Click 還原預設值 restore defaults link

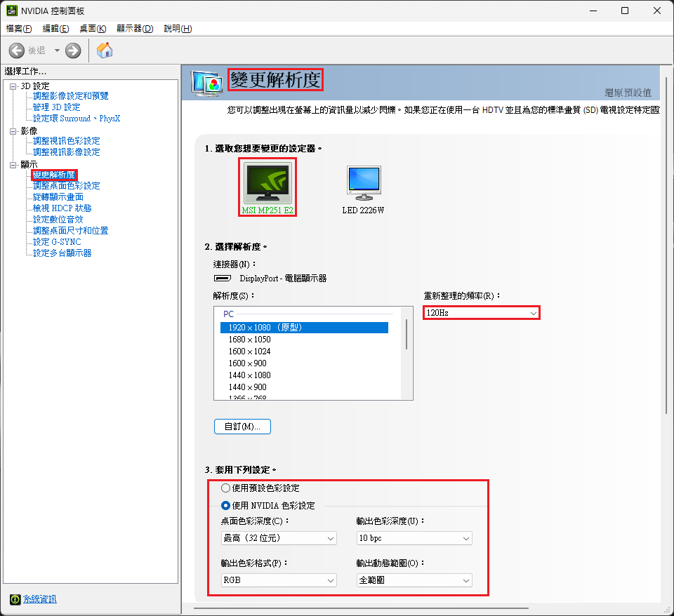pos(628,93)
